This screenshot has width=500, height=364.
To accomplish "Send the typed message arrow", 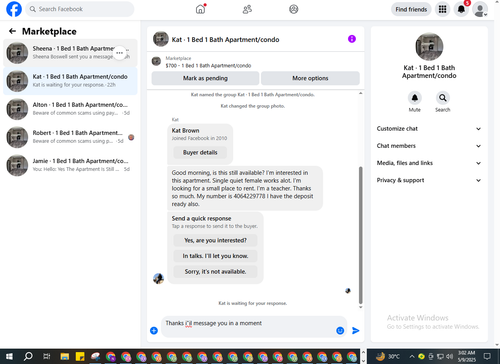I will (x=356, y=330).
